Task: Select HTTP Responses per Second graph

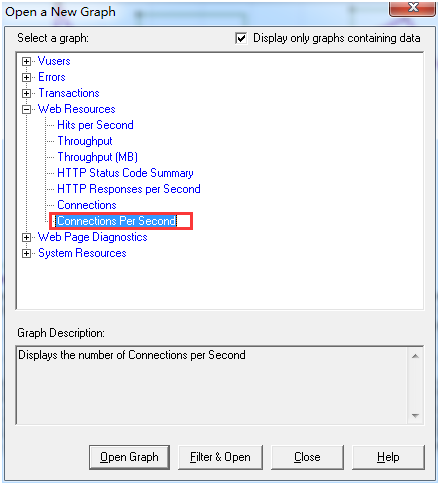Action: (129, 189)
